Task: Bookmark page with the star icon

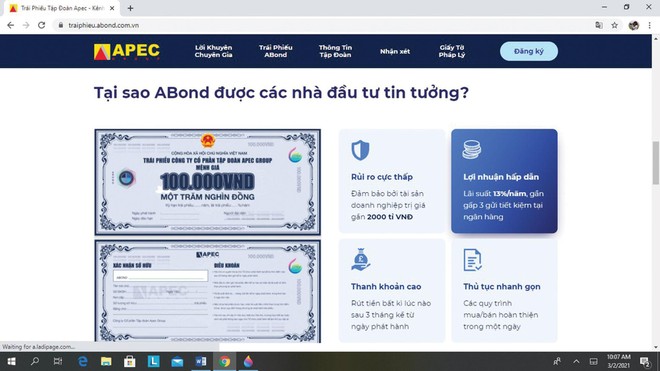Action: pyautogui.click(x=615, y=25)
